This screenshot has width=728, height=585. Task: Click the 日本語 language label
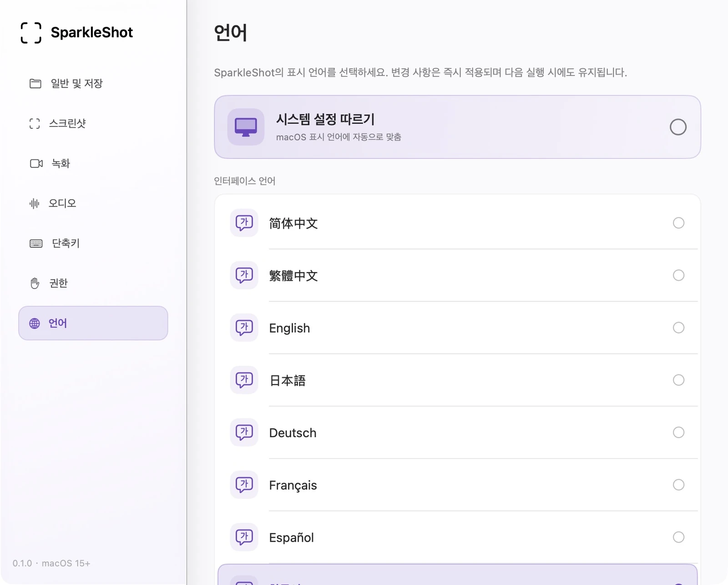click(x=288, y=380)
